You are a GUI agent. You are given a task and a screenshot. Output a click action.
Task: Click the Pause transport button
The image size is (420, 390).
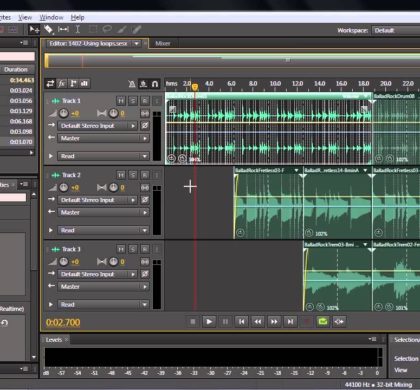(x=225, y=321)
